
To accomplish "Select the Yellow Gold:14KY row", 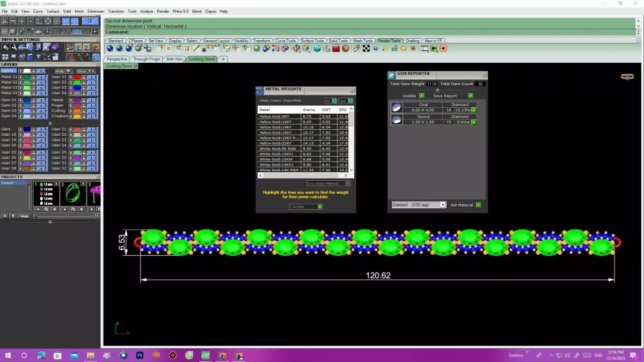I will point(303,127).
